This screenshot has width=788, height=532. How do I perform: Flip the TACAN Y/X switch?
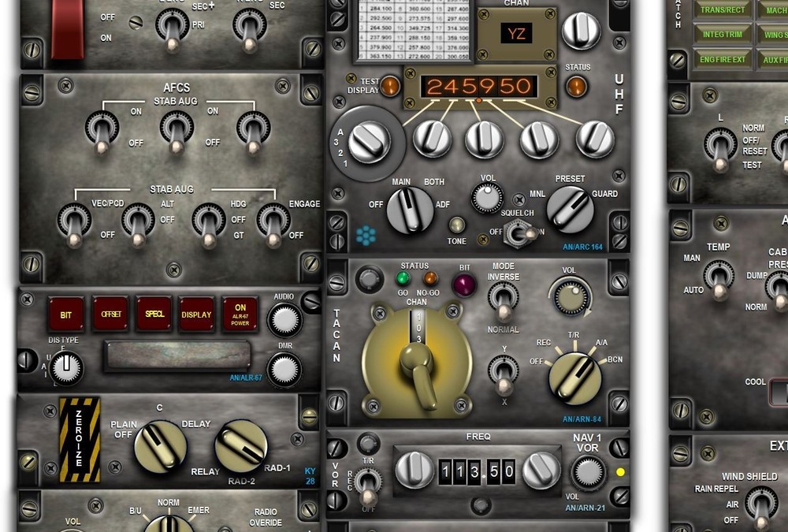click(x=503, y=374)
